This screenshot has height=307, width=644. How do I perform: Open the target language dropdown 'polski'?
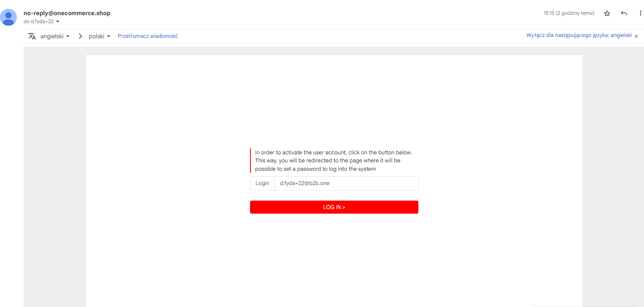click(99, 36)
